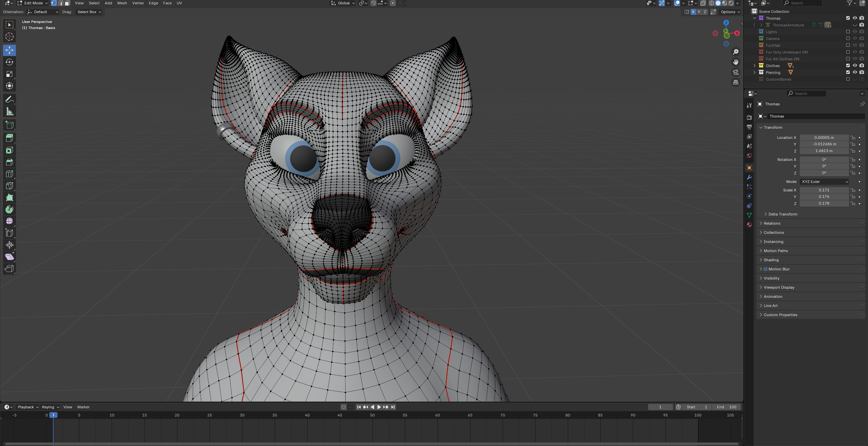Image resolution: width=868 pixels, height=446 pixels.
Task: Toggle camera view icon in viewport
Action: pos(735,72)
